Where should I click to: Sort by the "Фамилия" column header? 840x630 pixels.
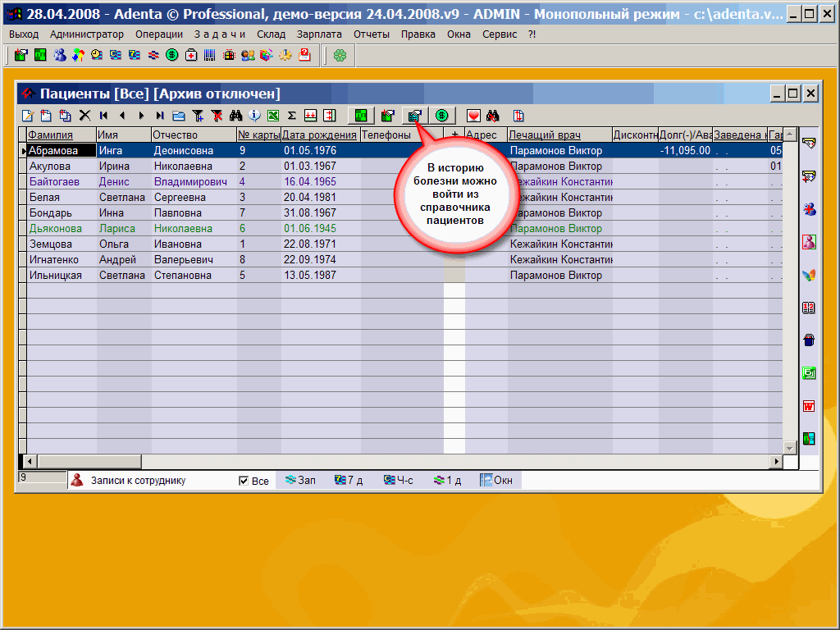51,135
